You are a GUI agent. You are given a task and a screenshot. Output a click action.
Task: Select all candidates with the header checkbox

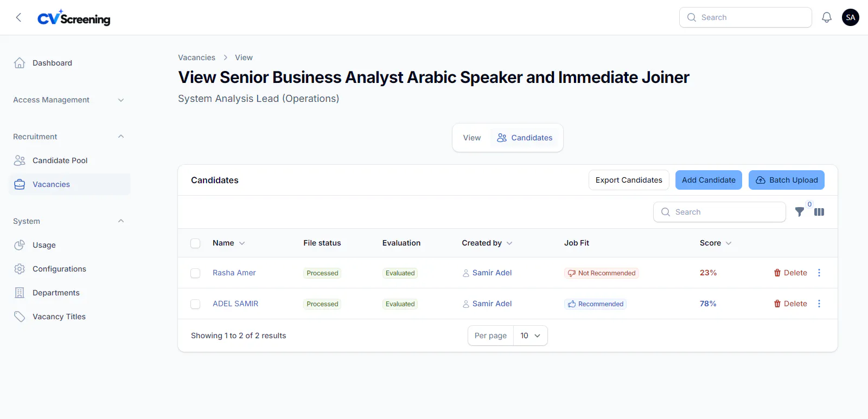tap(195, 243)
